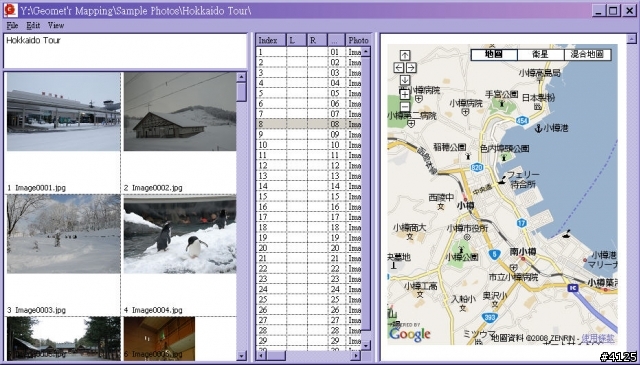Click the '10' cell in '...' column
Screen dimensions: 640x365
[x=336, y=145]
